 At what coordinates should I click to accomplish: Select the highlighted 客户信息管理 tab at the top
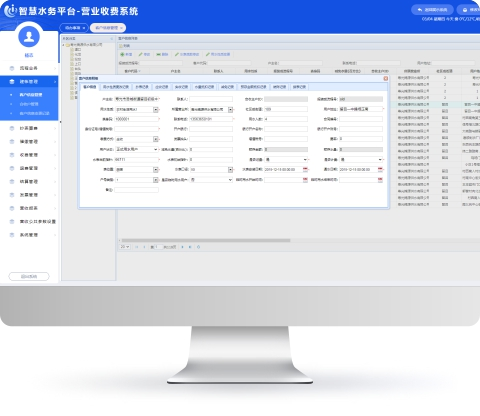pos(108,28)
